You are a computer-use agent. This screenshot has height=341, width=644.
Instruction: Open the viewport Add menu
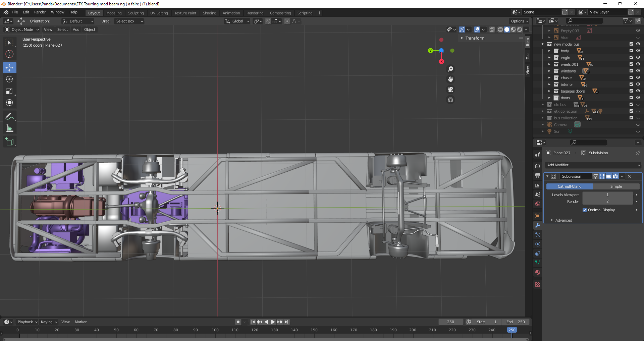coord(76,30)
